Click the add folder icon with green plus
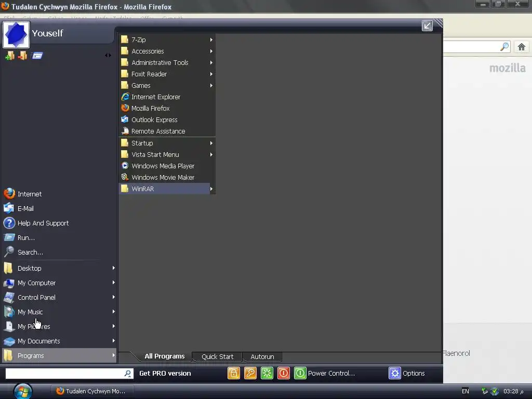The image size is (532, 399). pyautogui.click(x=10, y=55)
